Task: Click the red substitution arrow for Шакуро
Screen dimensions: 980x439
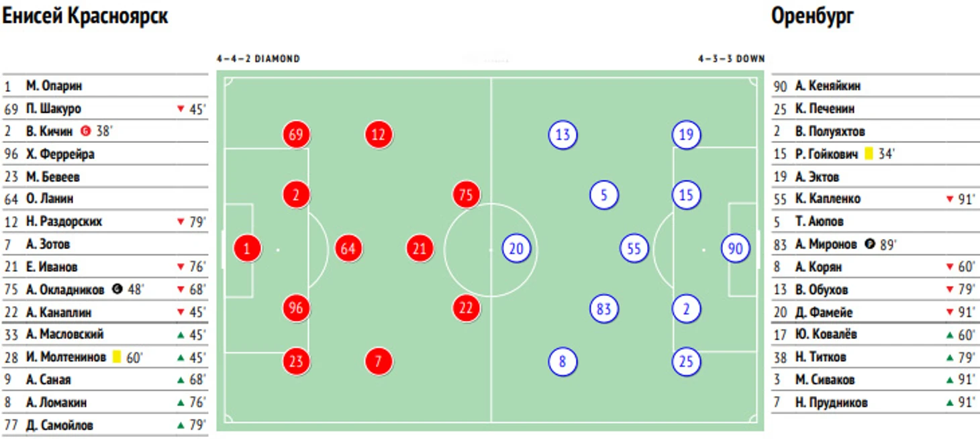Action: [x=180, y=109]
